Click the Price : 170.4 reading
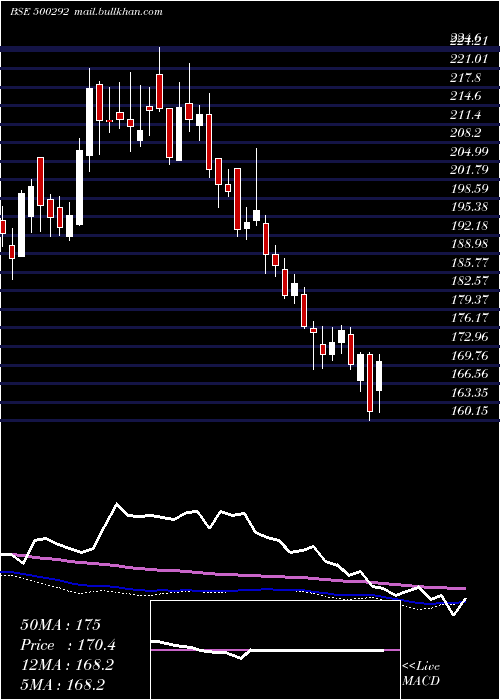Image resolution: width=500 pixels, height=700 pixels. click(x=68, y=645)
